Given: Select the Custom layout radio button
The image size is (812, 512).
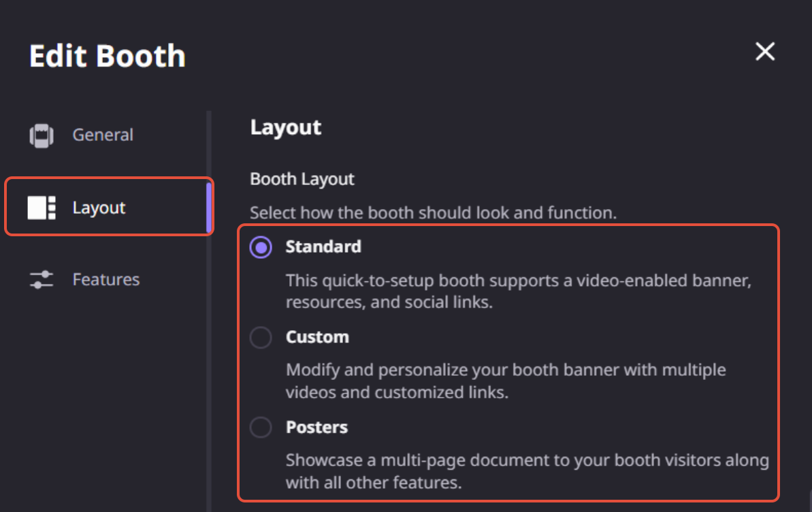Looking at the screenshot, I should pyautogui.click(x=261, y=337).
